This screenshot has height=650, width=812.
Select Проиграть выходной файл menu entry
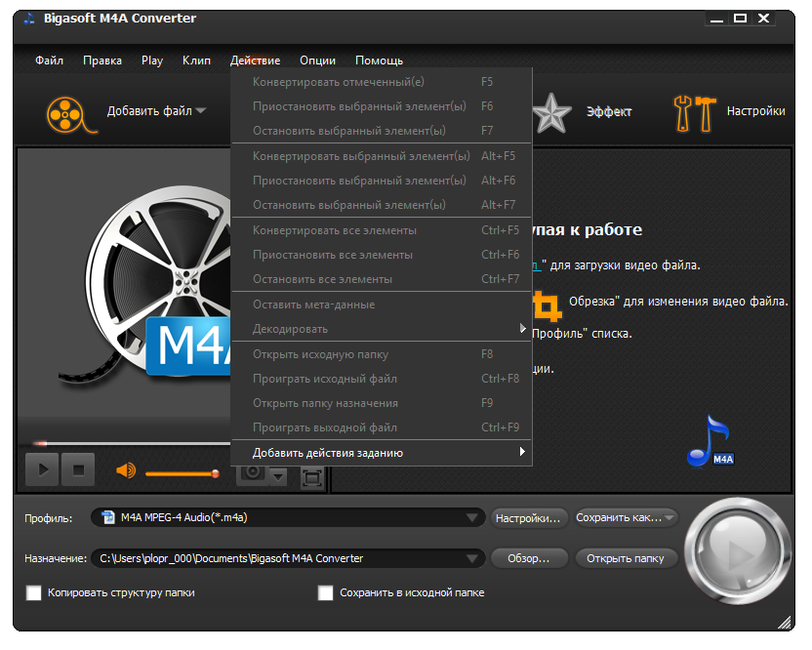pos(382,427)
